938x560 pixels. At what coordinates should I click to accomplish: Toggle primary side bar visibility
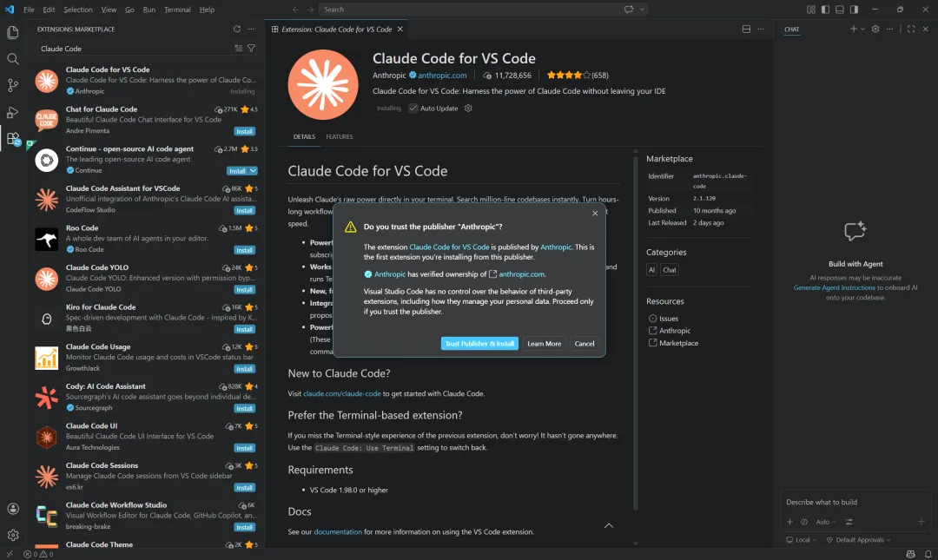tap(825, 10)
